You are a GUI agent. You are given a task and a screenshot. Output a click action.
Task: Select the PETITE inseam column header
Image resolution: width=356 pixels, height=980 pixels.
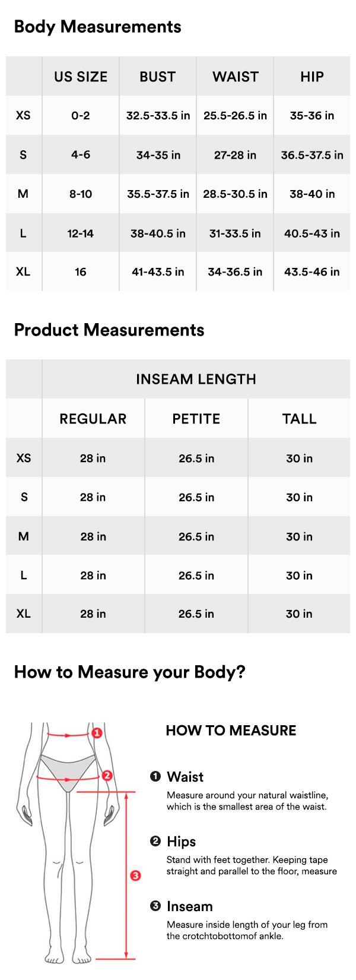[196, 419]
